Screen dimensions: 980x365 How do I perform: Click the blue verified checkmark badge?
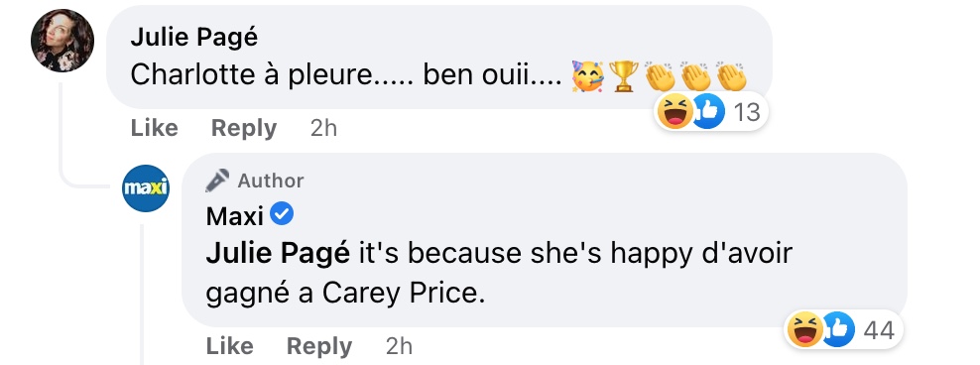coord(282,215)
